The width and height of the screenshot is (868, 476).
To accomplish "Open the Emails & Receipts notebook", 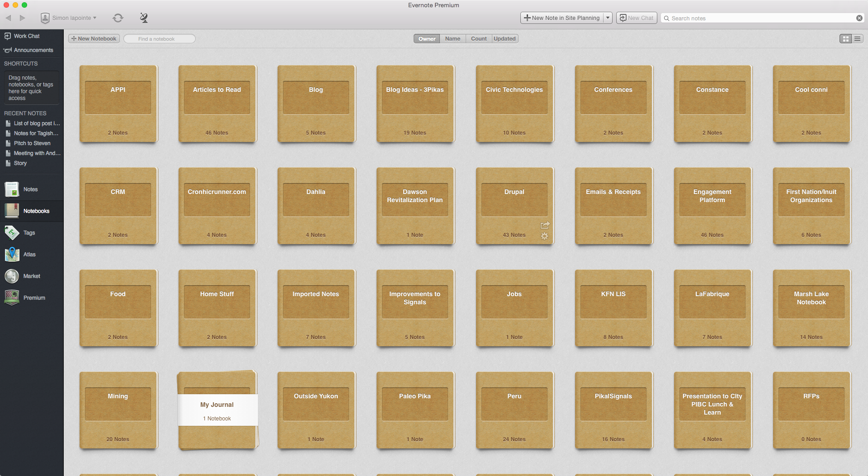I will (613, 206).
